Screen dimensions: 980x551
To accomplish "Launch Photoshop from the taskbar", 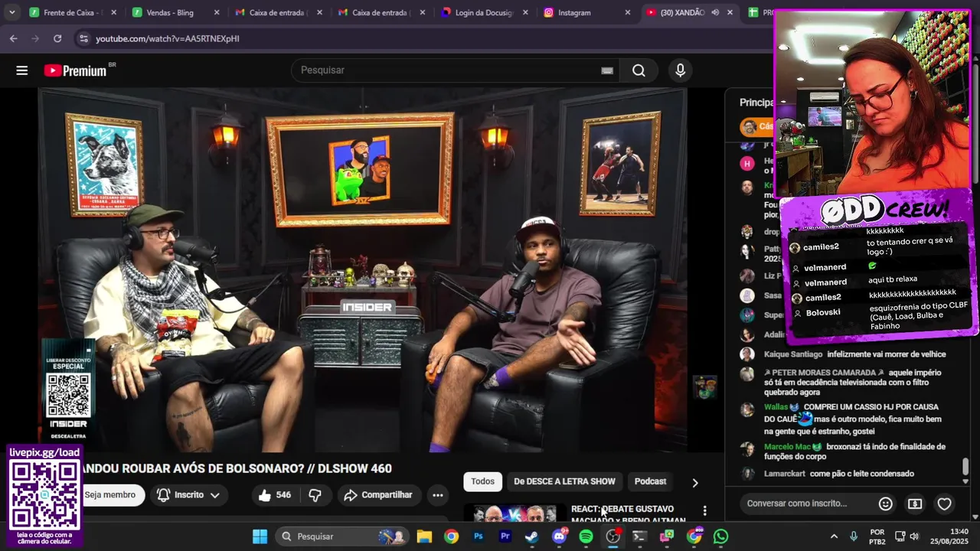I will coord(479,536).
